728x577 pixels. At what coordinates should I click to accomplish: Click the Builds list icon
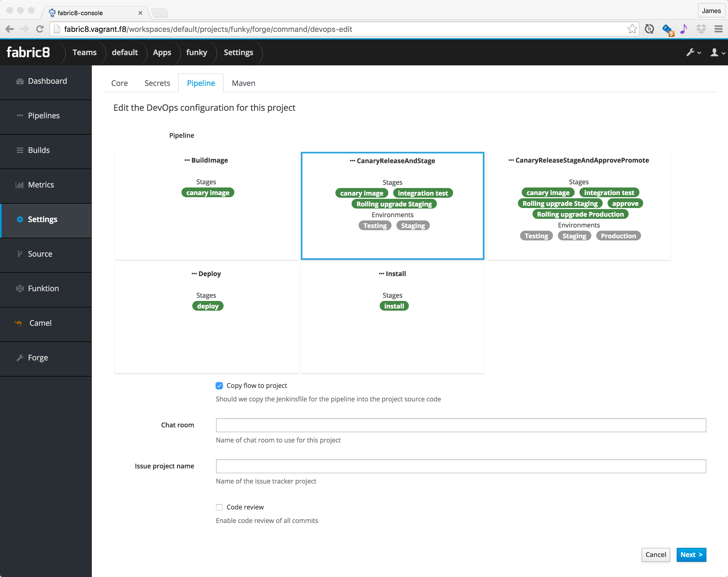[20, 150]
